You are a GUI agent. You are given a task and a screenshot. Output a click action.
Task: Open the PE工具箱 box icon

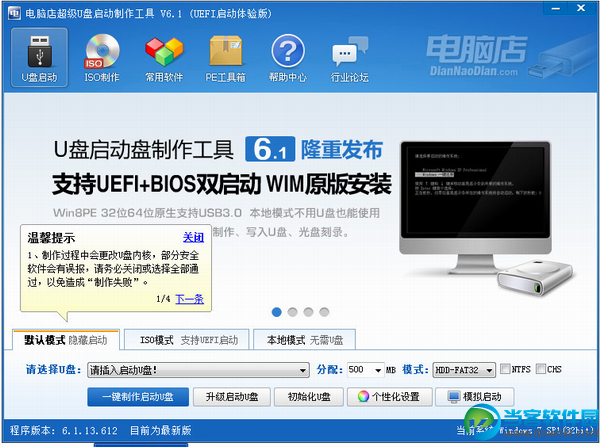[226, 57]
